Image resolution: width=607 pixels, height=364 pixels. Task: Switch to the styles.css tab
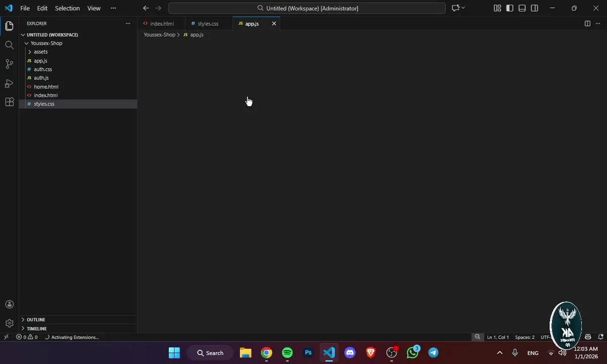point(208,24)
